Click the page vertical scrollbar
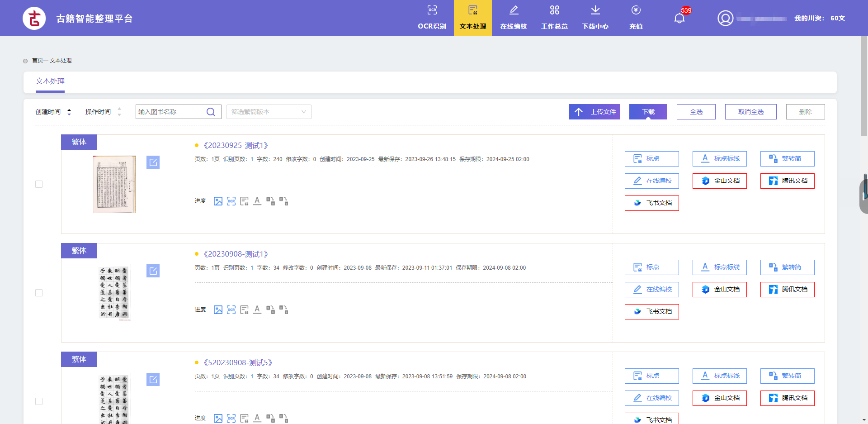The image size is (868, 424). coord(864,86)
